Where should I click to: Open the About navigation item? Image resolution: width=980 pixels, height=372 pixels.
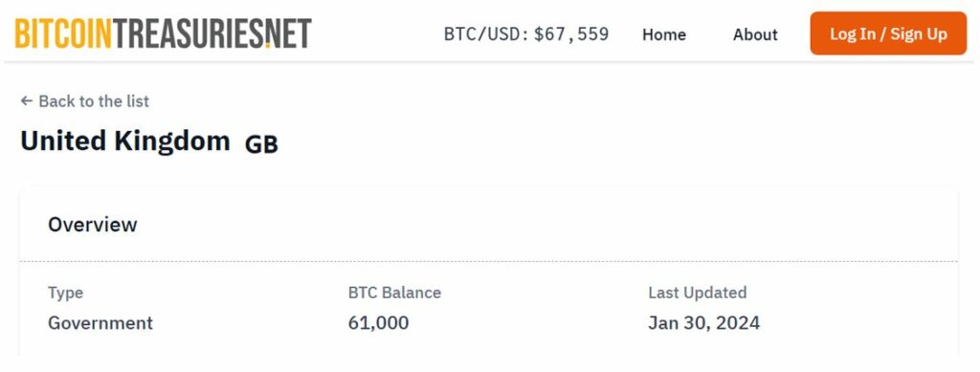755,34
